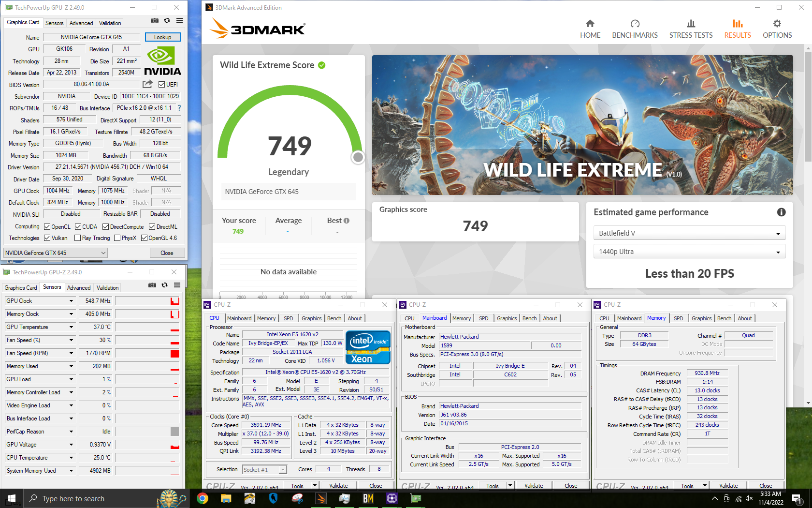Click the Close button in top GPU-Z window
The width and height of the screenshot is (812, 508).
tap(167, 253)
